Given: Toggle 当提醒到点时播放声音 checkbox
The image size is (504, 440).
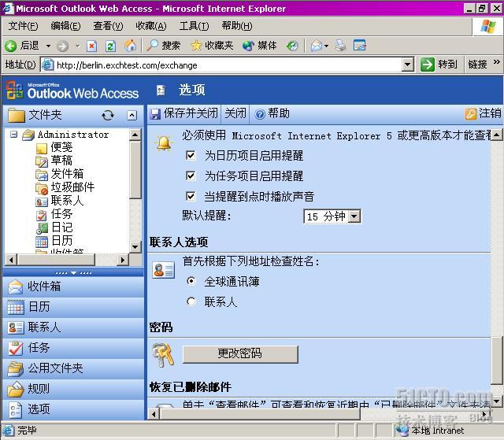Looking at the screenshot, I should coord(191,196).
